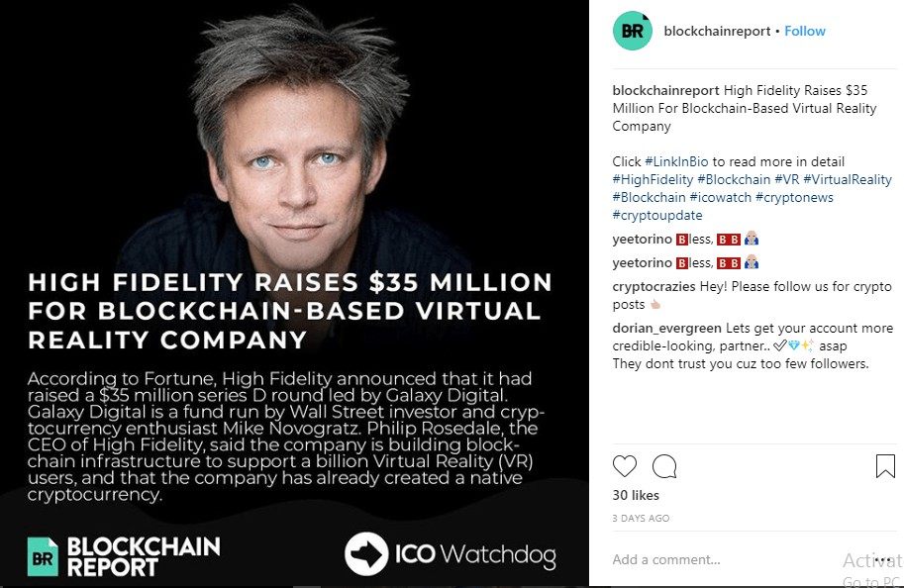
Task: Open the #cryptonews hashtag
Action: click(794, 197)
